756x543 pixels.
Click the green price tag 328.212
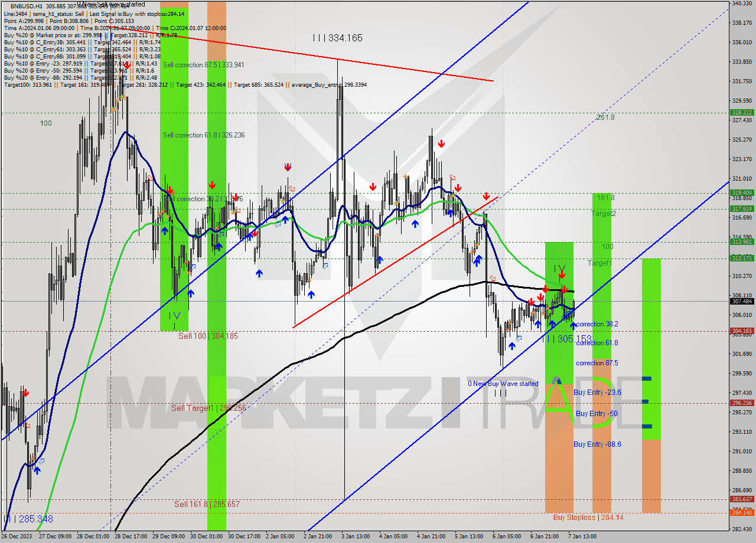pos(742,112)
